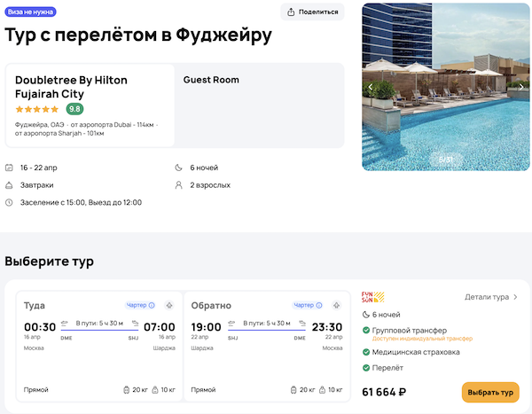Click the Поделиться share button
The height and width of the screenshot is (414, 532).
[x=312, y=12]
